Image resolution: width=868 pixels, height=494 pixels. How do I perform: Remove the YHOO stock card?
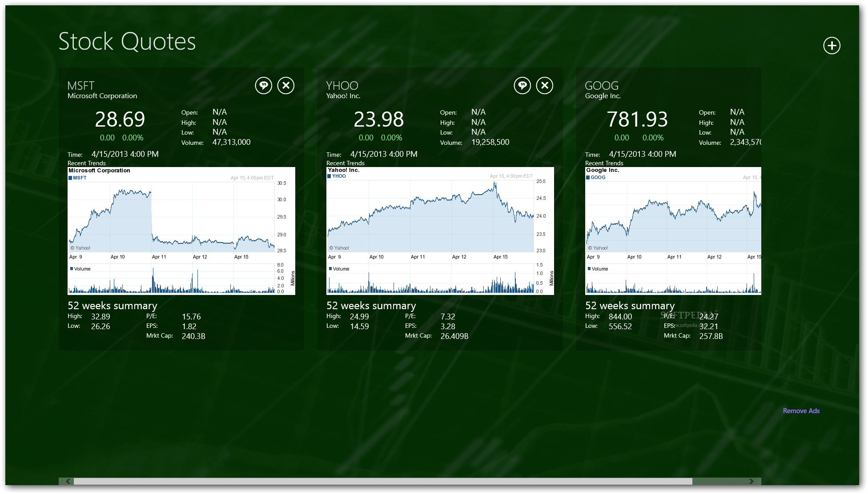(545, 85)
